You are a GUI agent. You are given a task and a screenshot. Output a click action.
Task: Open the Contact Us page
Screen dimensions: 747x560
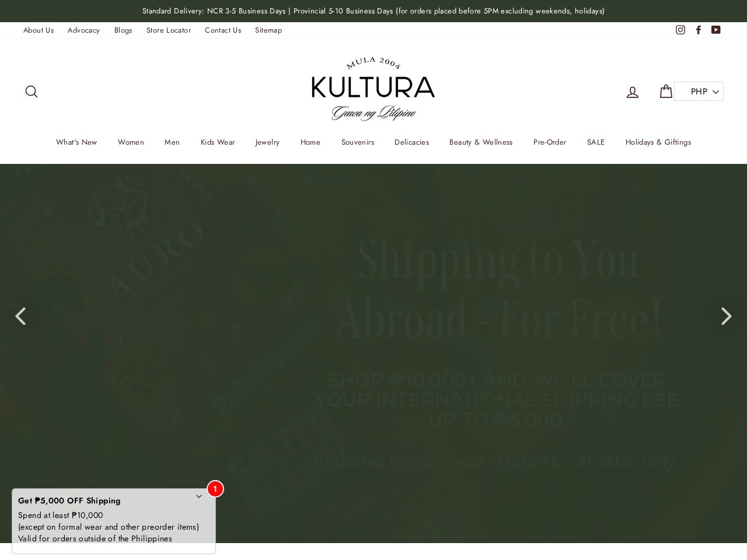(x=223, y=30)
